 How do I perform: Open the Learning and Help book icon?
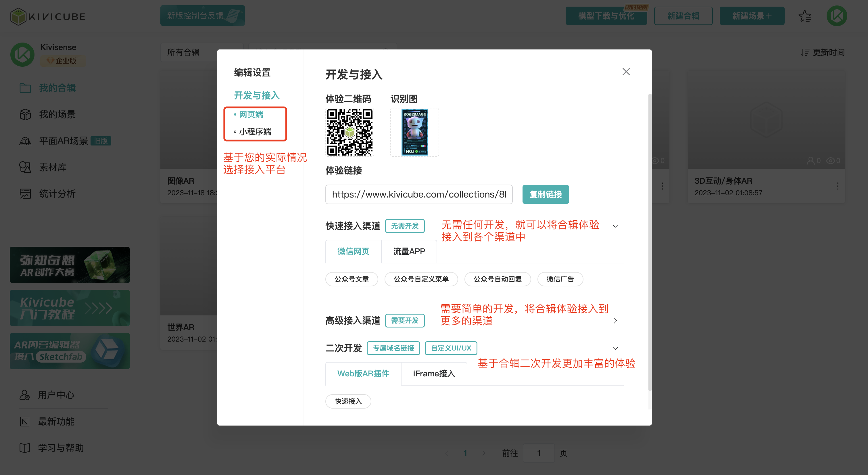pos(25,448)
